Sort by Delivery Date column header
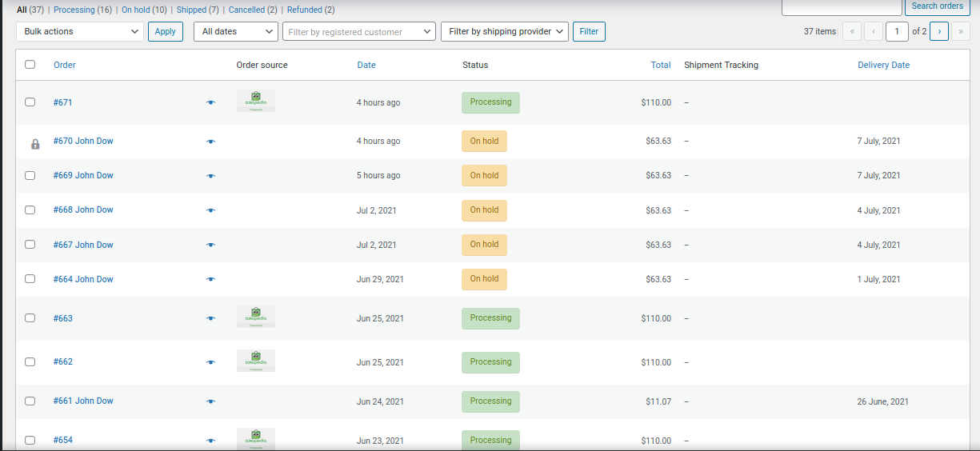 883,65
